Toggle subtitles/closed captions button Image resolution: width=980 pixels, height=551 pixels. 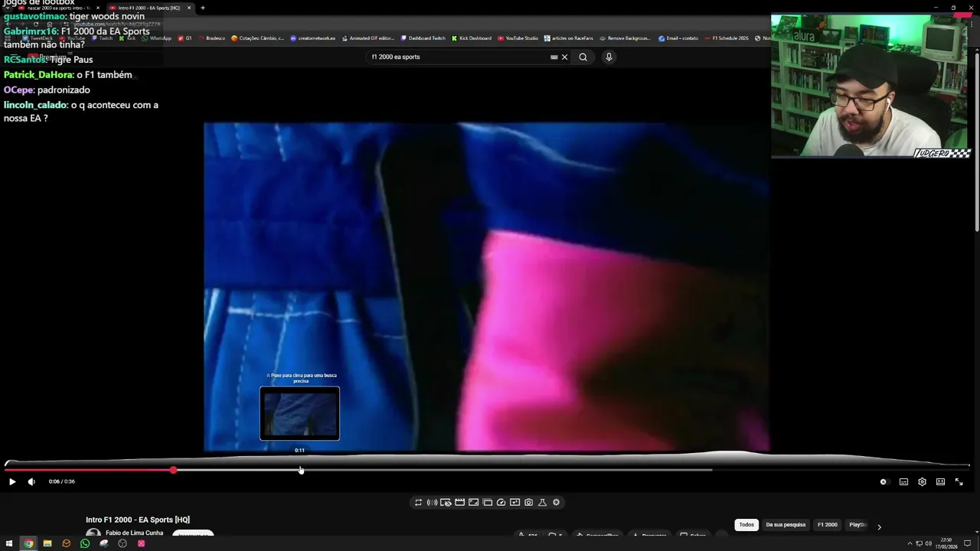(903, 481)
